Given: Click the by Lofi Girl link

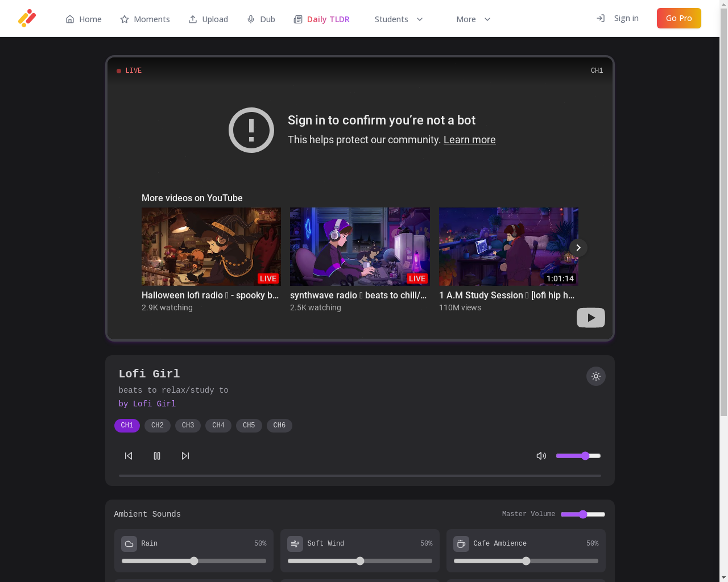Looking at the screenshot, I should 147,404.
